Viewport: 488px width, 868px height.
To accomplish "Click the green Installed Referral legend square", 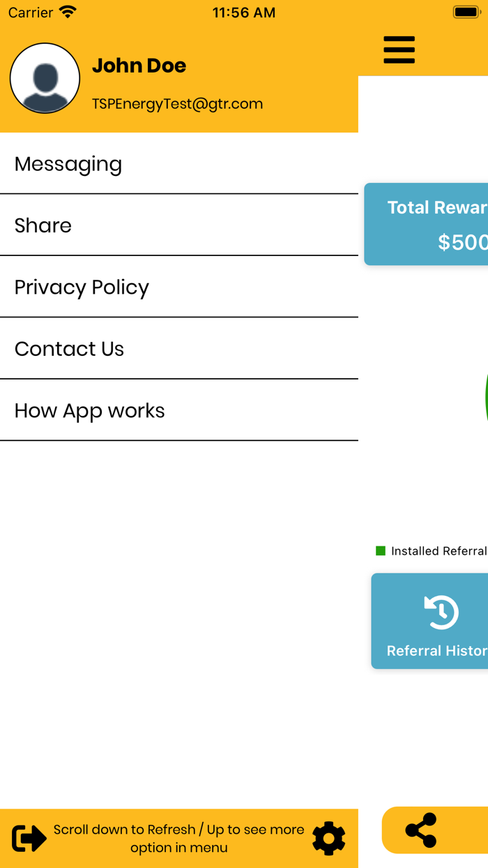I will (x=381, y=551).
